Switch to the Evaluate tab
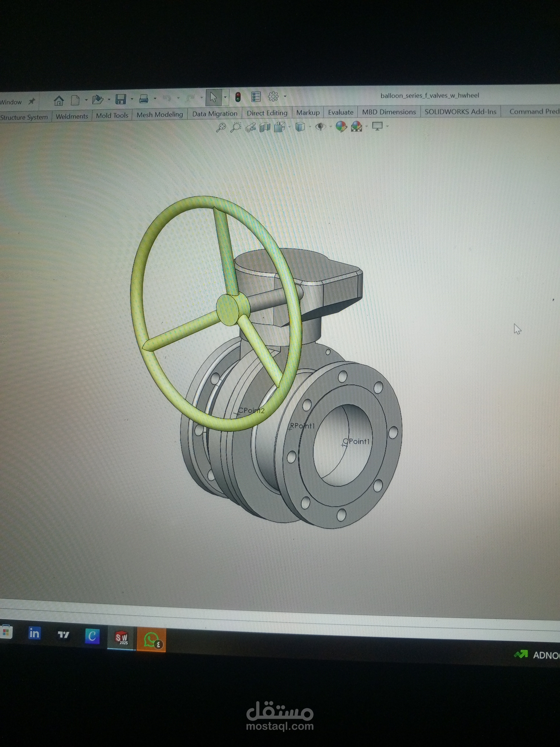The image size is (560, 747). pos(341,112)
